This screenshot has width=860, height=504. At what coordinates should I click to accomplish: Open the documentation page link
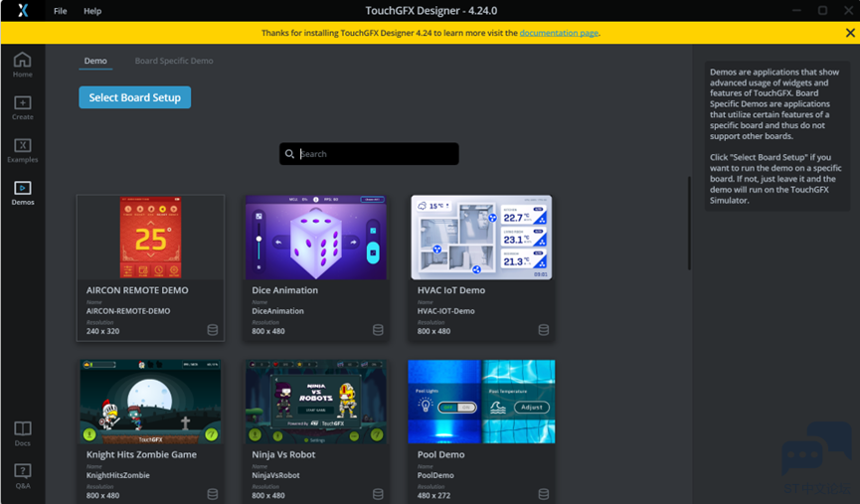tap(559, 33)
